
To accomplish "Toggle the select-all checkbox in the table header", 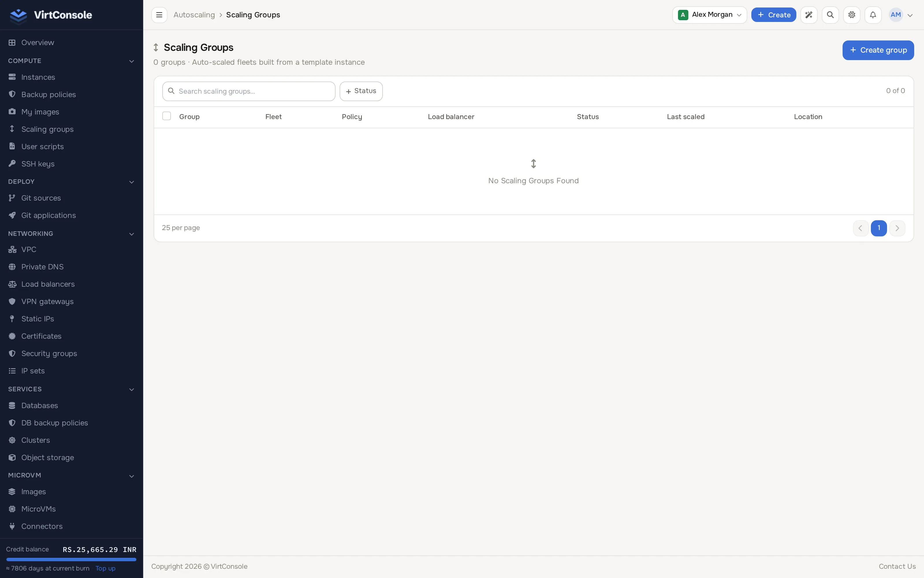I will click(167, 116).
